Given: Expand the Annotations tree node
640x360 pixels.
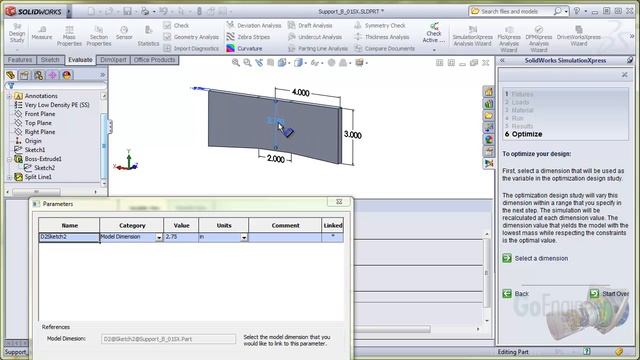Looking at the screenshot, I should coord(9,96).
